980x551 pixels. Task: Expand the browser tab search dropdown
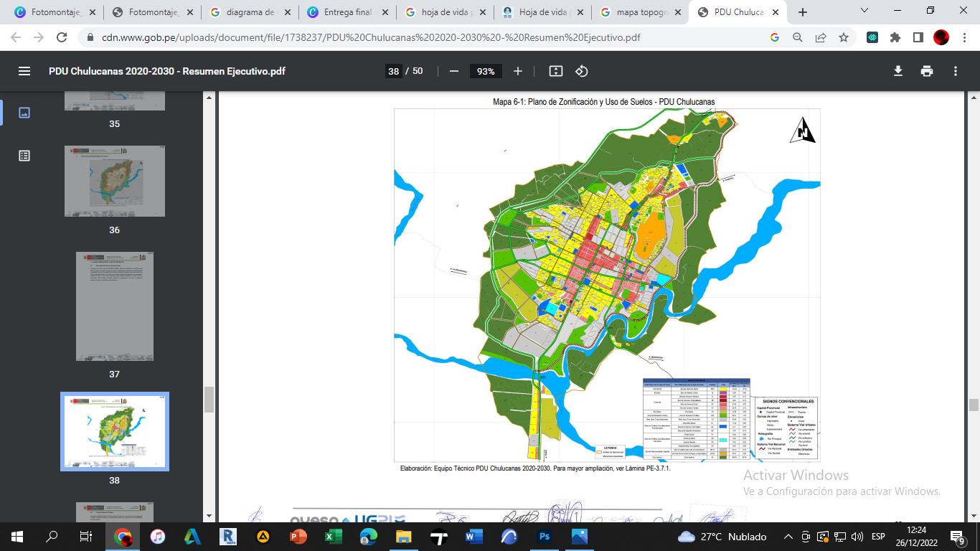[864, 11]
